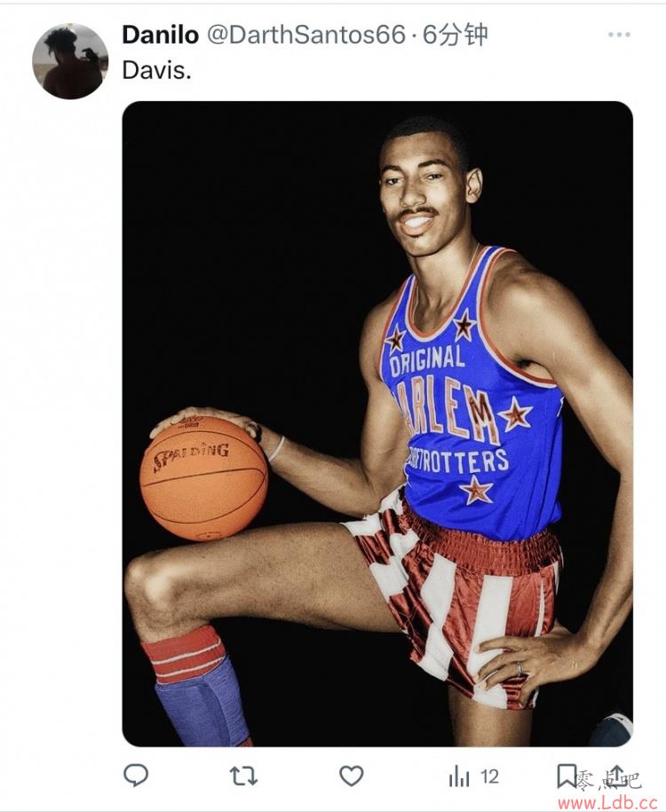Click the 零点吧 watermark text
The image size is (666, 812).
click(x=607, y=780)
